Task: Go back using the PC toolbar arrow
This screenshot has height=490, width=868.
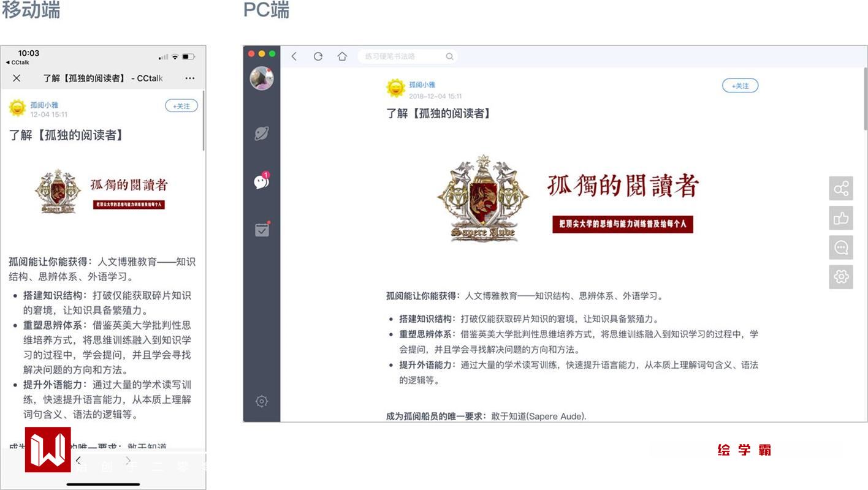Action: [x=294, y=56]
